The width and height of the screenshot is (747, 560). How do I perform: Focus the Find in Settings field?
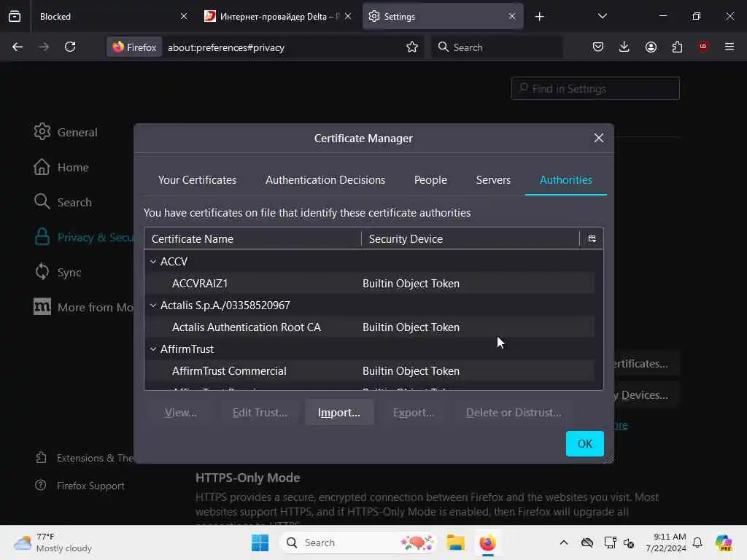pos(595,88)
